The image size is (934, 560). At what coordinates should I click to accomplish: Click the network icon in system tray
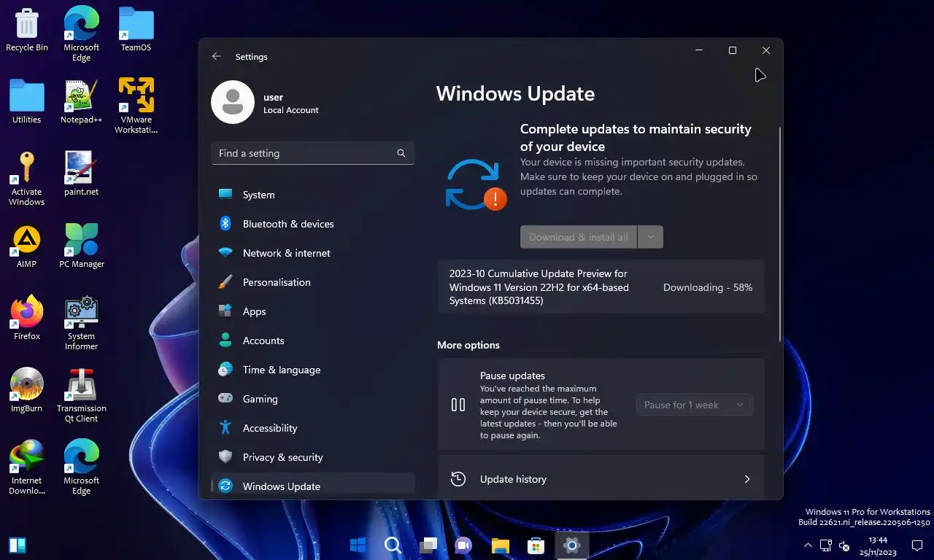826,545
